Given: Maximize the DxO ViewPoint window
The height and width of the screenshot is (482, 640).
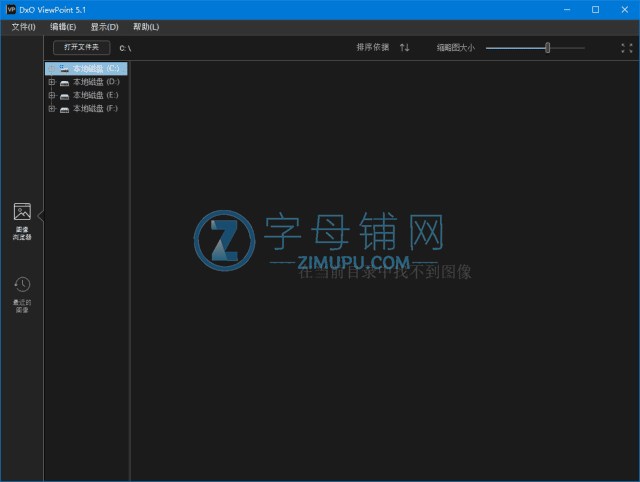Looking at the screenshot, I should pos(596,9).
